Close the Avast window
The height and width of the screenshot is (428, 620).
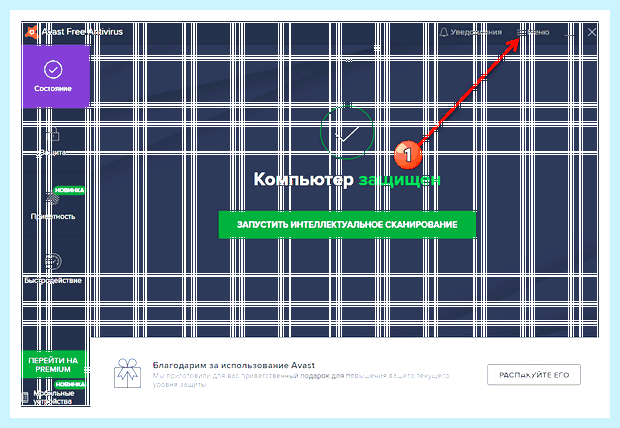pos(592,32)
